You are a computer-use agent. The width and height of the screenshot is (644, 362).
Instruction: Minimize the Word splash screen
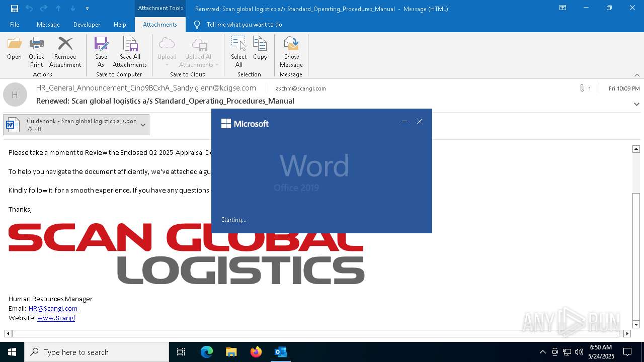coord(405,121)
